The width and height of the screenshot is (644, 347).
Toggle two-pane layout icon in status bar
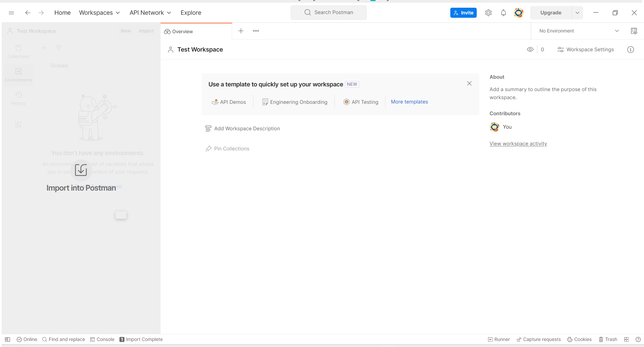(x=626, y=339)
